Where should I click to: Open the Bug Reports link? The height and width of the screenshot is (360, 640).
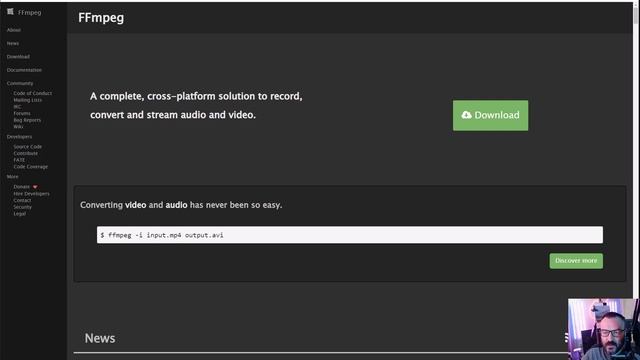point(27,120)
